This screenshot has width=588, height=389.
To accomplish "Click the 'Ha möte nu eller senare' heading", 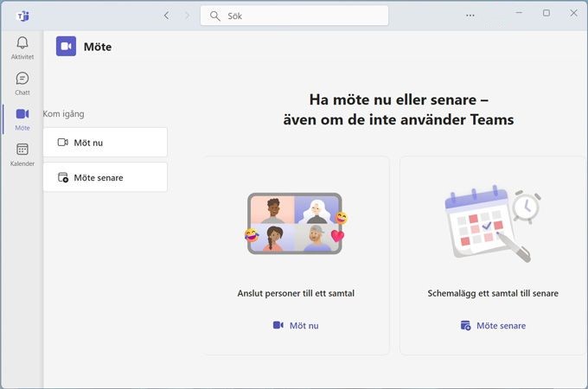I will point(399,110).
